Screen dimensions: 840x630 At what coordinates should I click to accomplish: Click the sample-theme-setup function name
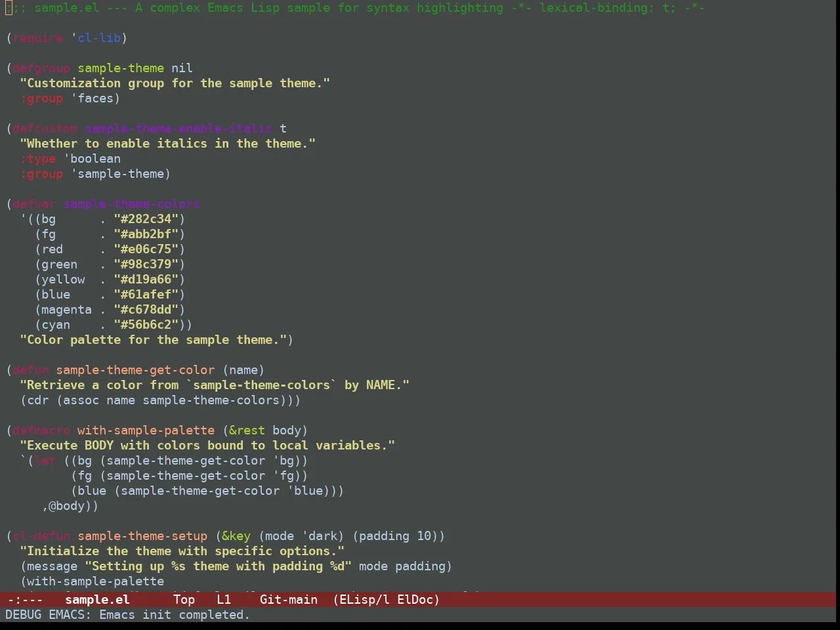142,536
